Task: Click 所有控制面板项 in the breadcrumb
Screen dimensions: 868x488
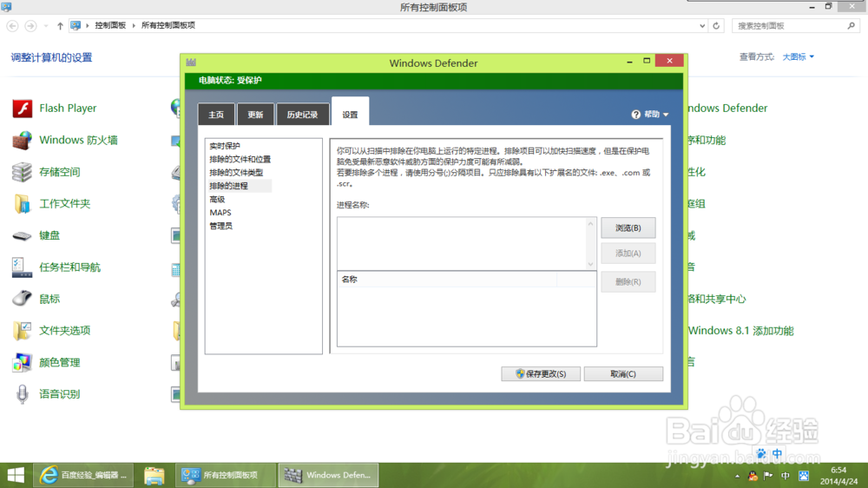Action: pos(168,25)
